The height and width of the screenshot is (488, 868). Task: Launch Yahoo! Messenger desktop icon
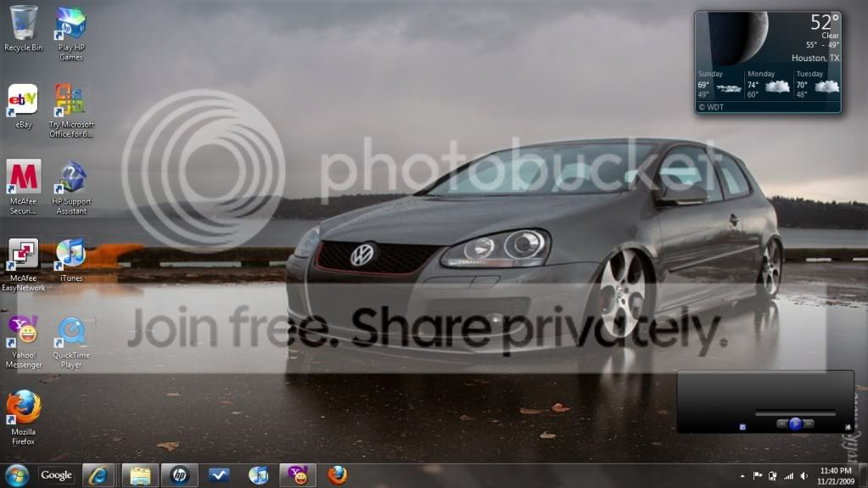point(23,341)
